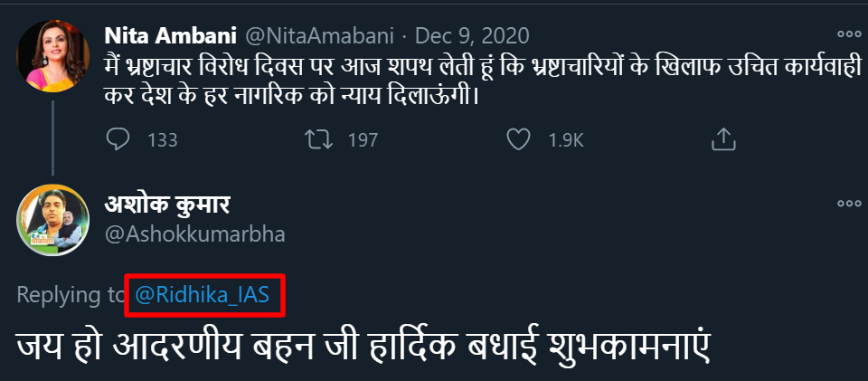Open the @Ridhika_IAS mention link
This screenshot has height=381, width=868.
pos(208,295)
